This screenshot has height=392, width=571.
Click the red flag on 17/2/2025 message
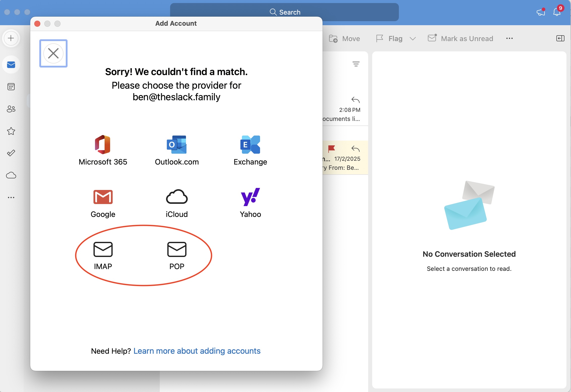click(x=331, y=149)
